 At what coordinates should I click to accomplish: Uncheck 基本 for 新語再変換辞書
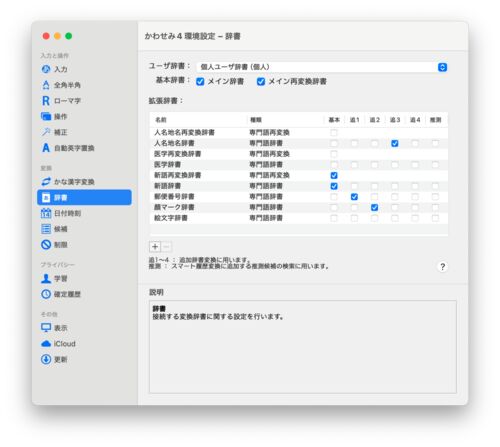334,175
